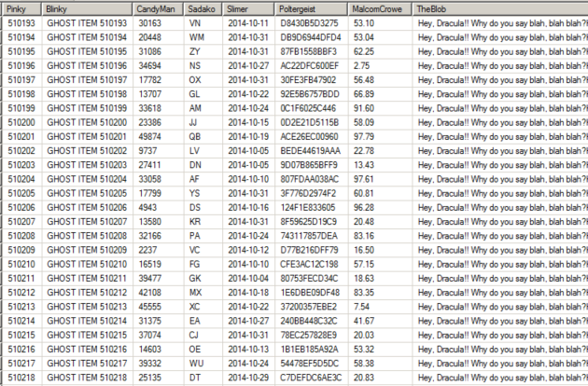Sort by the Blinky column header
The image size is (588, 386).
(x=87, y=9)
